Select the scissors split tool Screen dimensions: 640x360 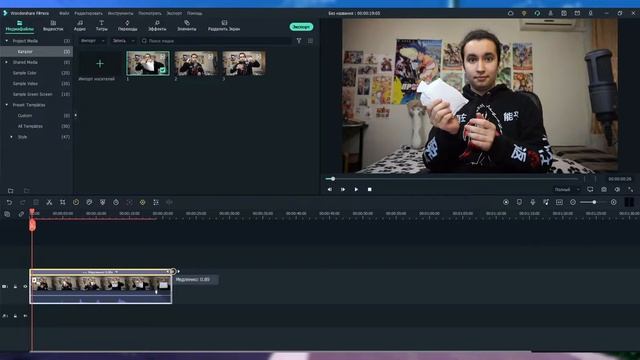click(x=49, y=202)
